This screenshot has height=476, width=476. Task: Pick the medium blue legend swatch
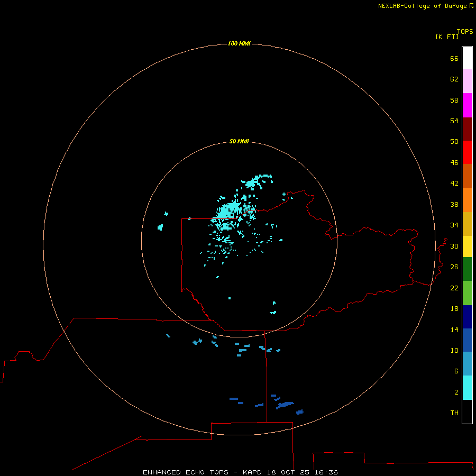[467, 340]
